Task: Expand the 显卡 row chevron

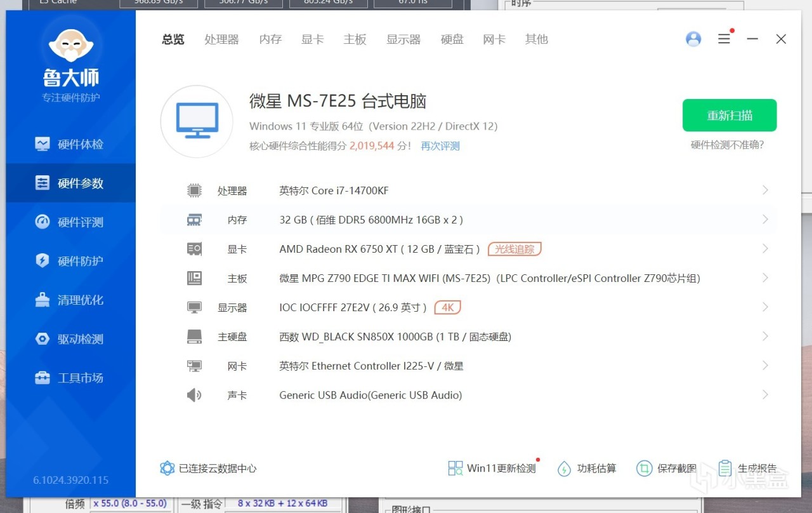Action: (765, 249)
